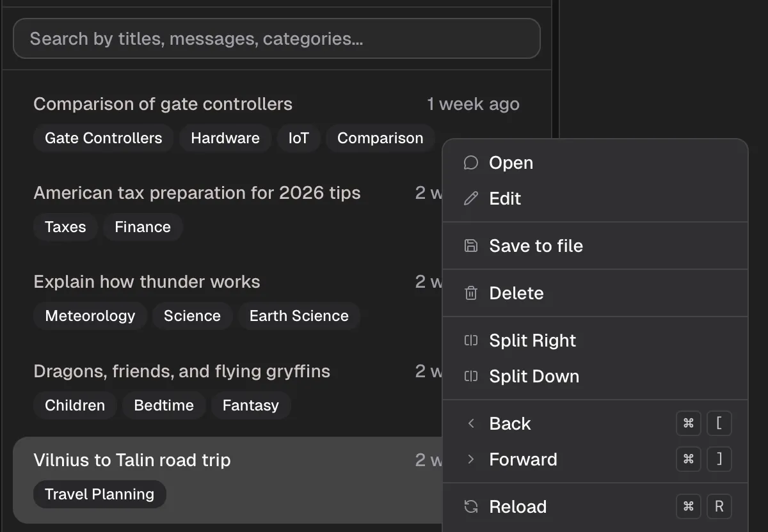This screenshot has height=532, width=768.
Task: Click the Earth Science tag
Action: (299, 316)
